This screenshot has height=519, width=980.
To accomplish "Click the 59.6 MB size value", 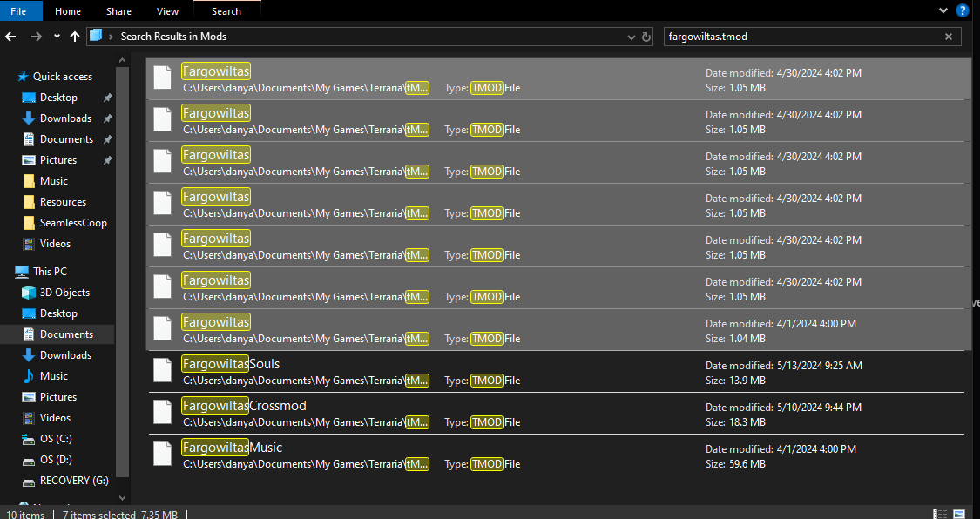I will point(747,464).
